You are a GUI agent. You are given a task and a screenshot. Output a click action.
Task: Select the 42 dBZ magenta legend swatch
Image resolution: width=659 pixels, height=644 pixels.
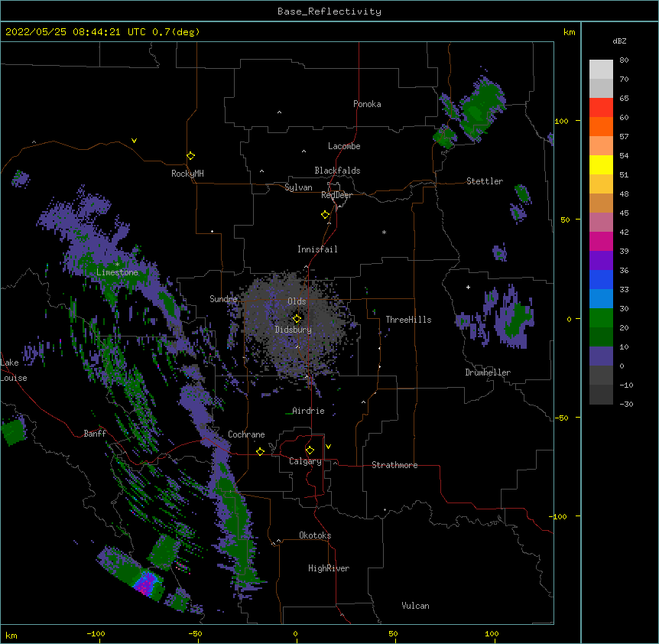[601, 241]
